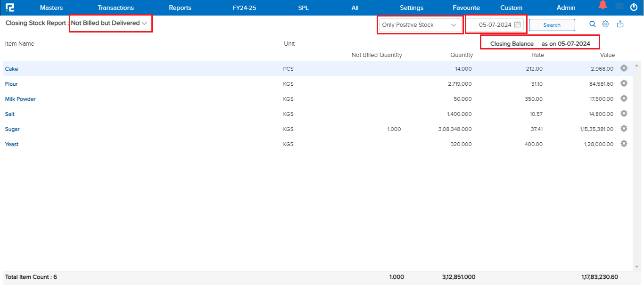Image resolution: width=644 pixels, height=285 pixels.
Task: Click the app logo at top-left
Action: click(x=9, y=8)
